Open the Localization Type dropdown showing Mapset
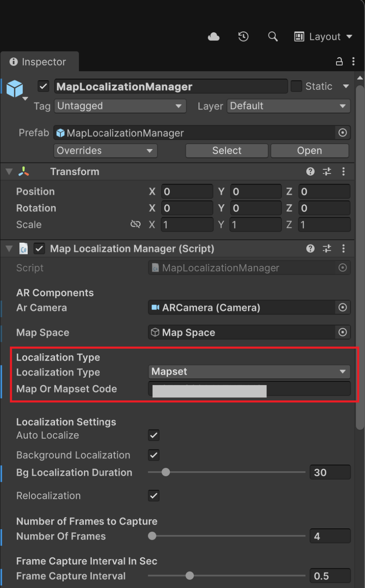The height and width of the screenshot is (588, 365). [249, 372]
